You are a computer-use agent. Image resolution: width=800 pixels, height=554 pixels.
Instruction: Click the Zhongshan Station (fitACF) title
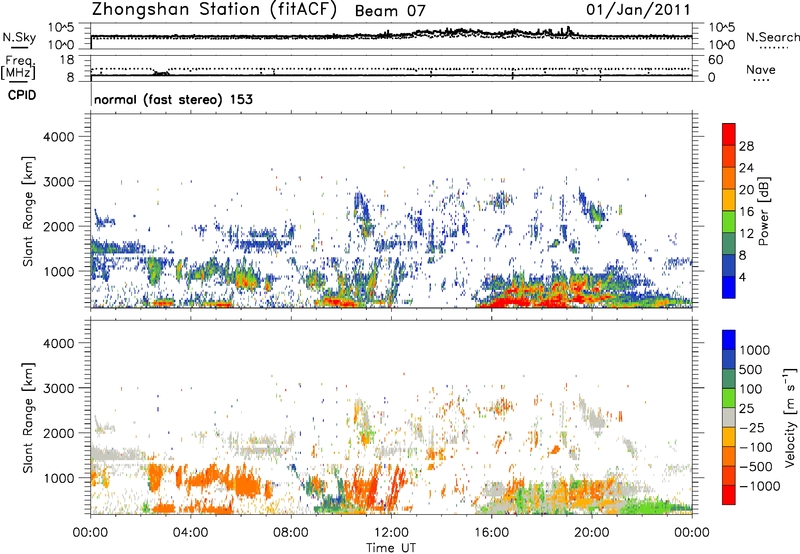[214, 10]
